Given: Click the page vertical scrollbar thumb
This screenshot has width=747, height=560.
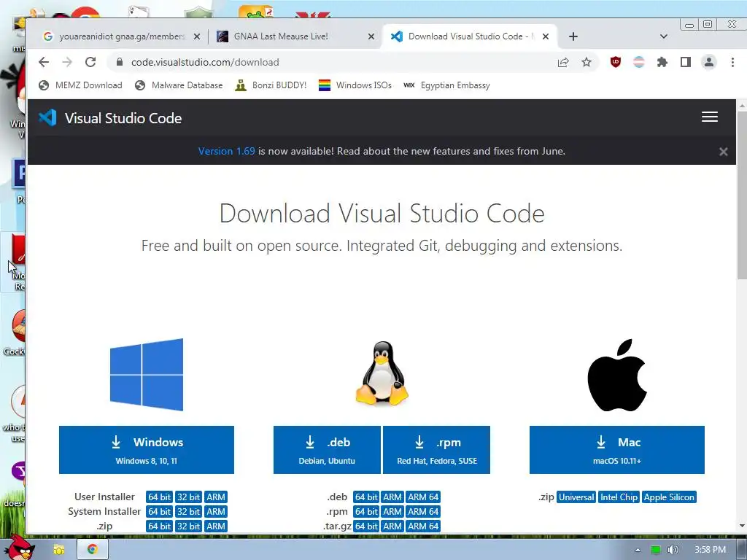Looking at the screenshot, I should point(742,195).
